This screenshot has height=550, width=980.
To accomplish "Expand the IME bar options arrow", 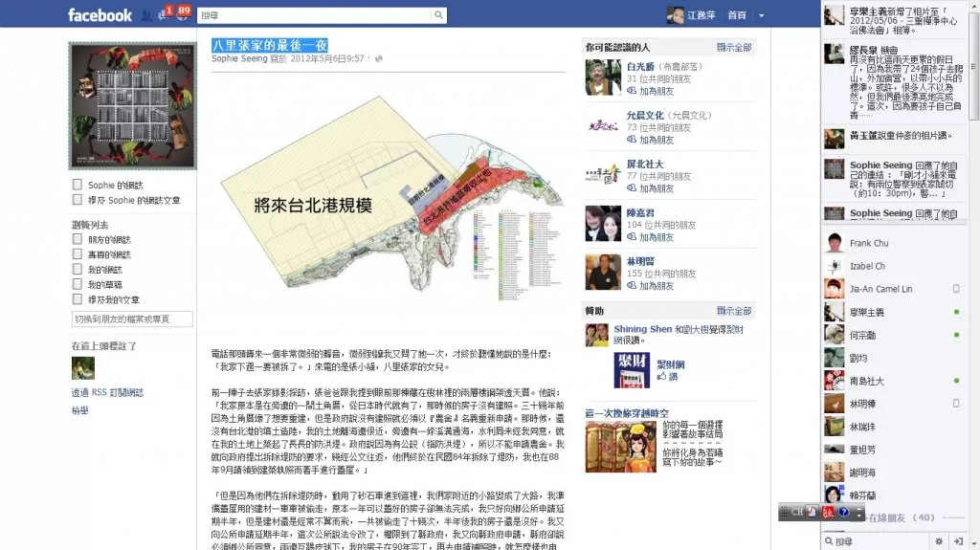I will 858,512.
